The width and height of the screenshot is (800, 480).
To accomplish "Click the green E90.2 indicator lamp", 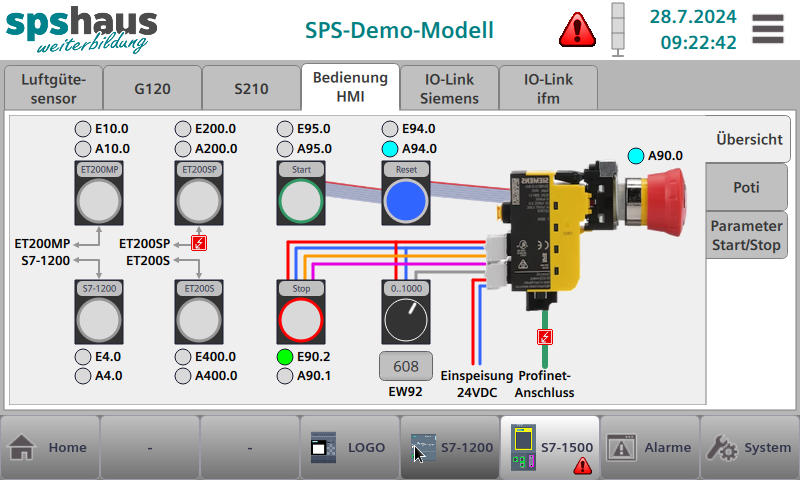I will coord(285,357).
